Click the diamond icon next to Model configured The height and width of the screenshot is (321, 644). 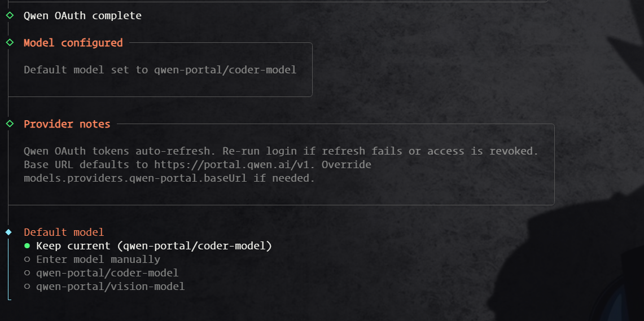[x=9, y=43]
